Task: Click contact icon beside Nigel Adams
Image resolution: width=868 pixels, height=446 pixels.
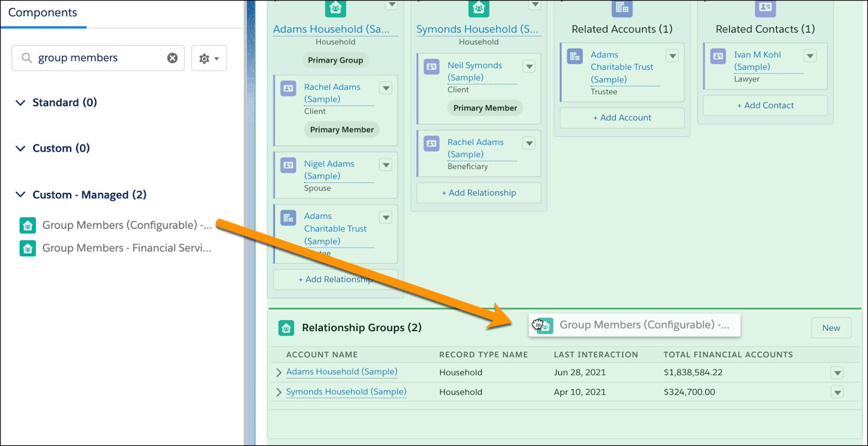Action: click(x=288, y=165)
